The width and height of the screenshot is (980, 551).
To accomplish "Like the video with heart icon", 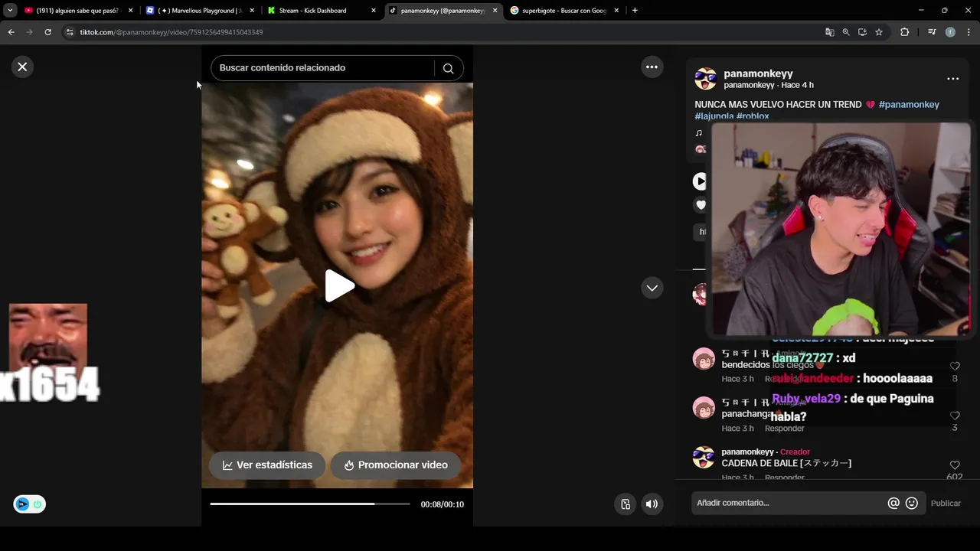I will (701, 205).
